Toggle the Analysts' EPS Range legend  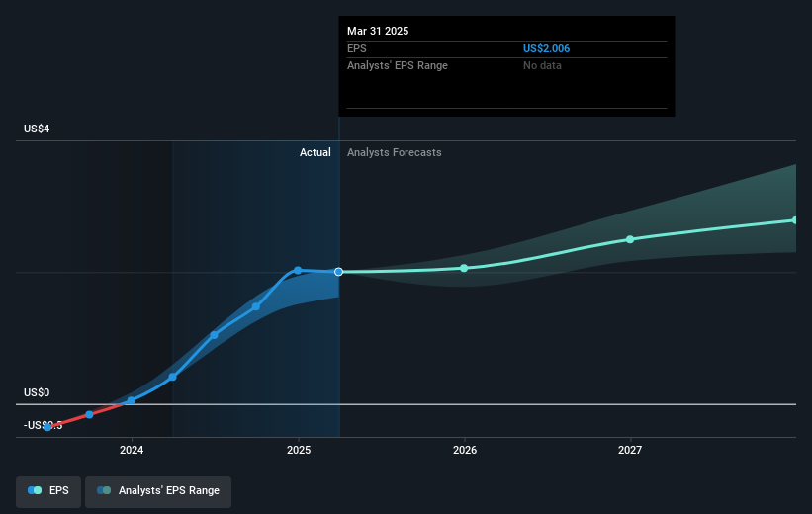click(158, 491)
